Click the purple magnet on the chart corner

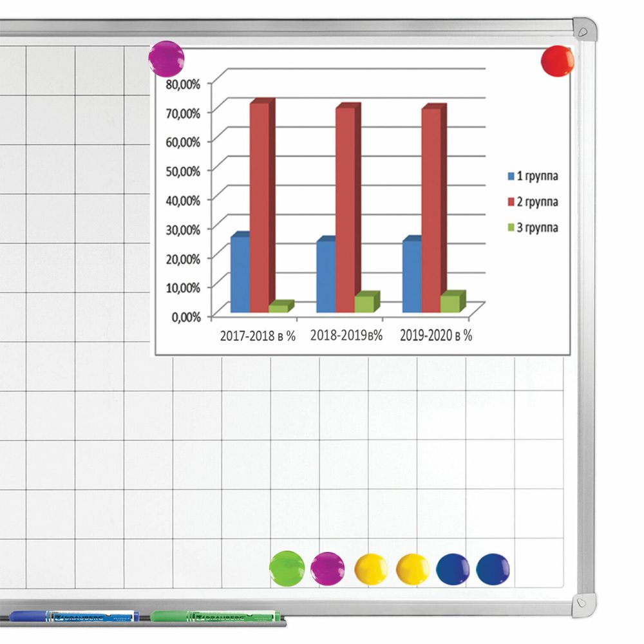tap(166, 59)
